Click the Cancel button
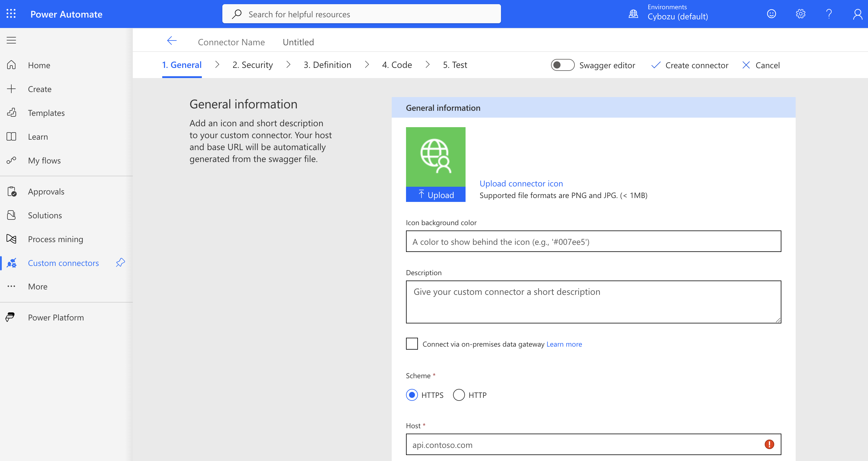 pyautogui.click(x=761, y=65)
